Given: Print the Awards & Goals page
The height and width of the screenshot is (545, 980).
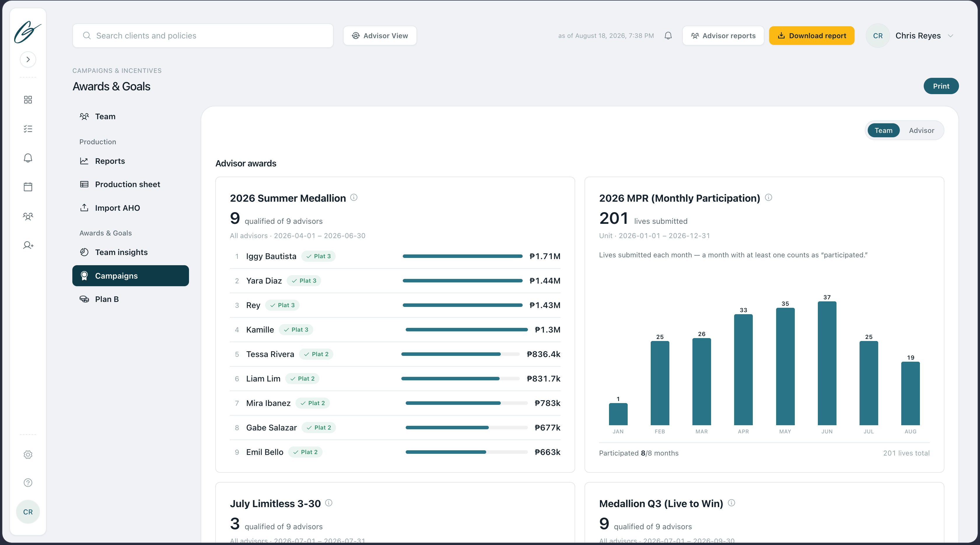Looking at the screenshot, I should coord(941,86).
